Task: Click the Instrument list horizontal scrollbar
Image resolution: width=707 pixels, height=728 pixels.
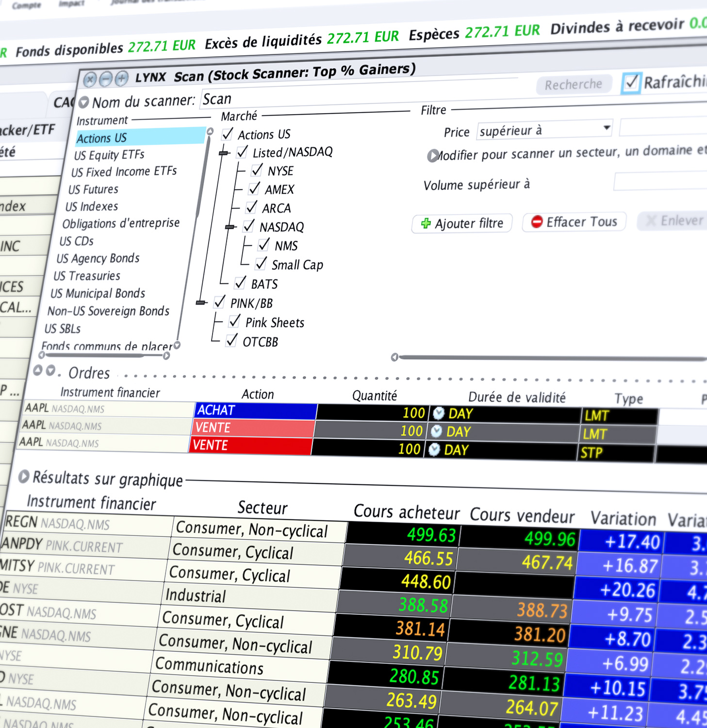Action: pyautogui.click(x=104, y=356)
